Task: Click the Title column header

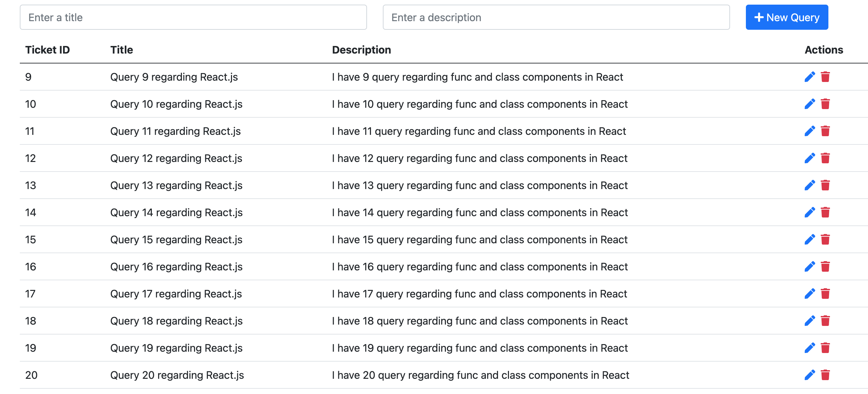Action: [122, 50]
